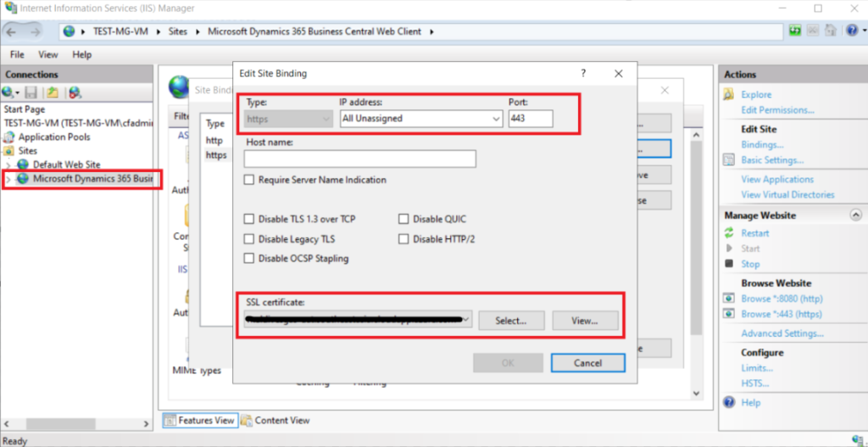Toggle Require Server Name Indication checkbox

pos(249,180)
